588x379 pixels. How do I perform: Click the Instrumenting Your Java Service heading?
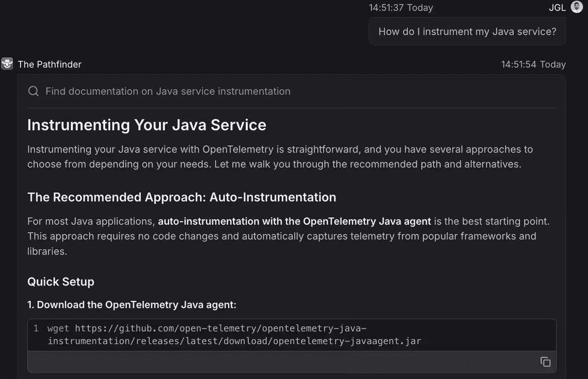click(x=147, y=125)
